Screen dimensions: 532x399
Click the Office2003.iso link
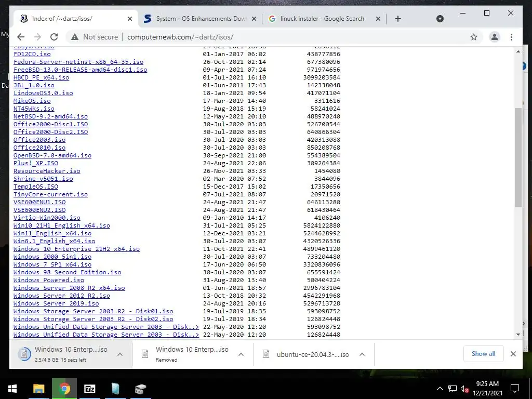(x=39, y=140)
